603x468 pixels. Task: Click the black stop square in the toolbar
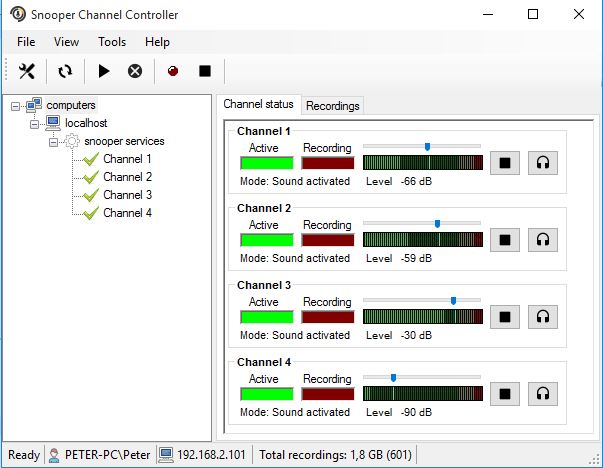point(205,71)
